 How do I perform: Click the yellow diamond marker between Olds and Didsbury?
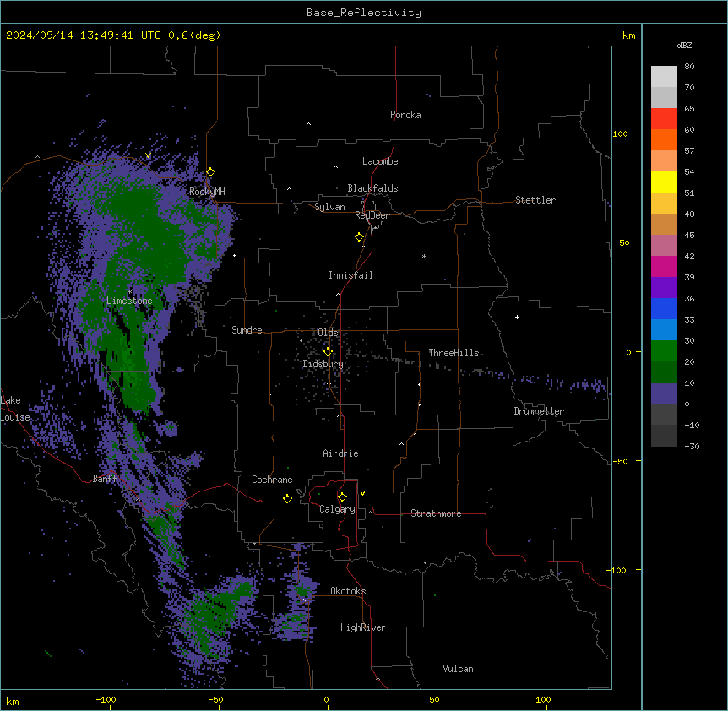(x=328, y=352)
